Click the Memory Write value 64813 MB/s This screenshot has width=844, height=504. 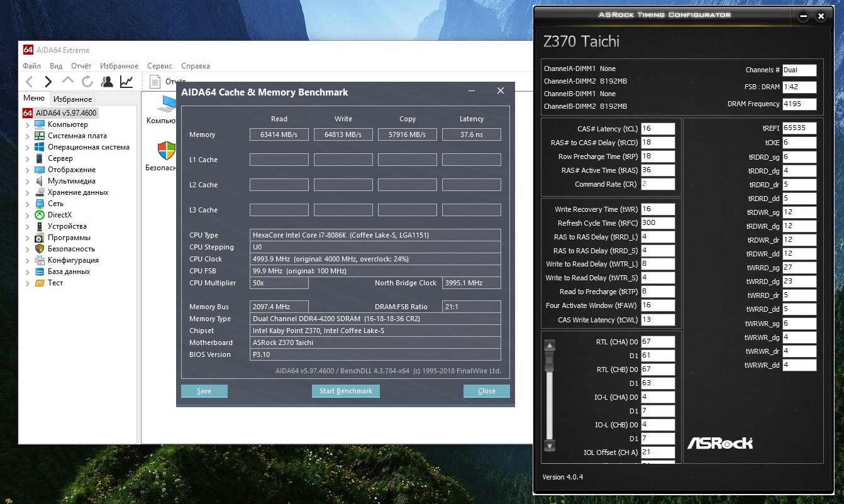[343, 134]
